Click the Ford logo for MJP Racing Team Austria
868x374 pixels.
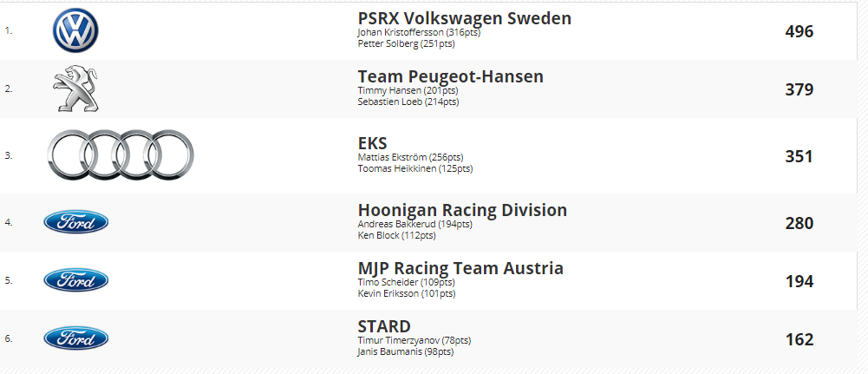point(75,280)
